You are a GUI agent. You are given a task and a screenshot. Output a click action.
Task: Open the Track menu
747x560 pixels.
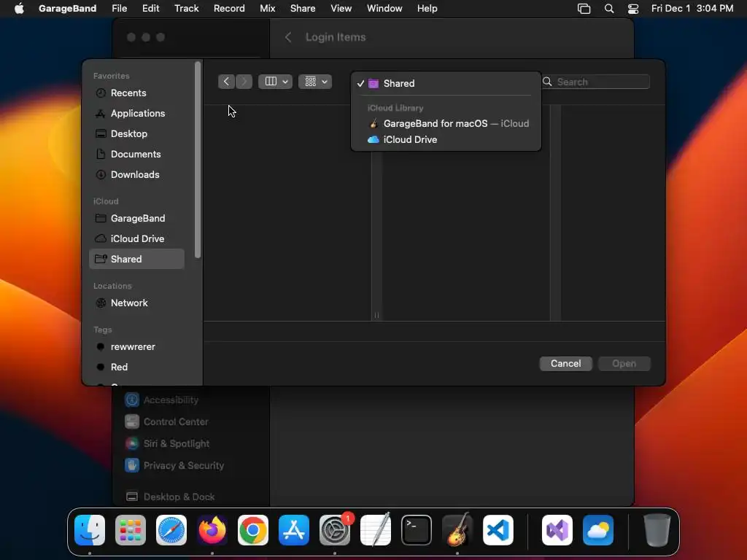pos(186,8)
